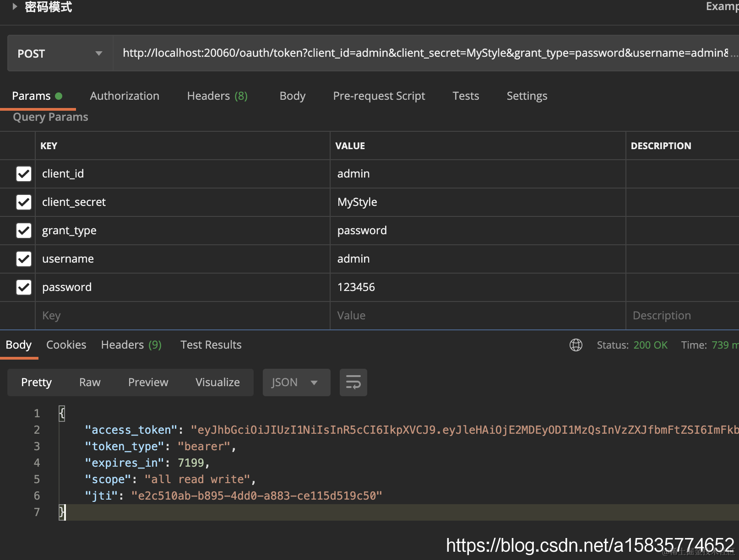The width and height of the screenshot is (739, 560).
Task: Collapse the 密码模式 request expander
Action: tap(15, 6)
